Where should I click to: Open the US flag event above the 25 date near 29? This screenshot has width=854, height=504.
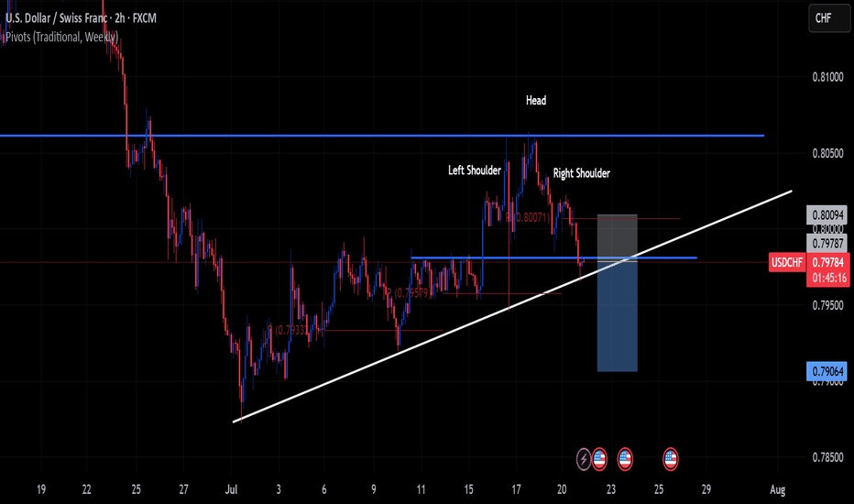671,459
